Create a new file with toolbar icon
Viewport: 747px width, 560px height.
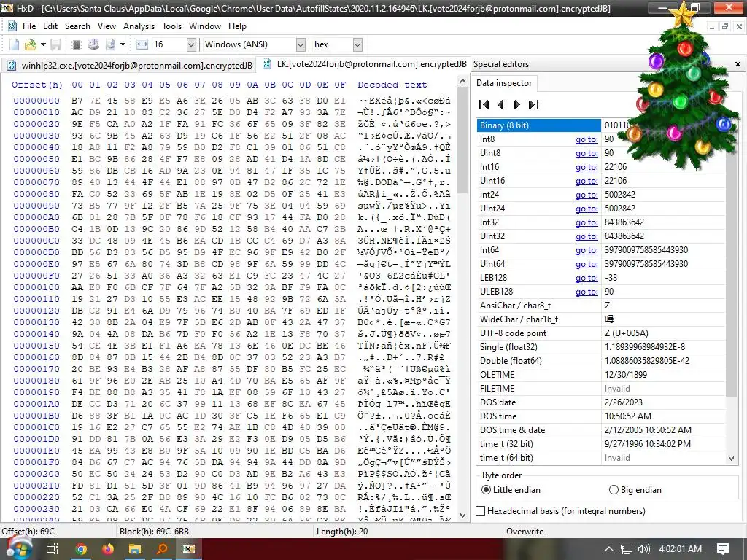click(15, 44)
